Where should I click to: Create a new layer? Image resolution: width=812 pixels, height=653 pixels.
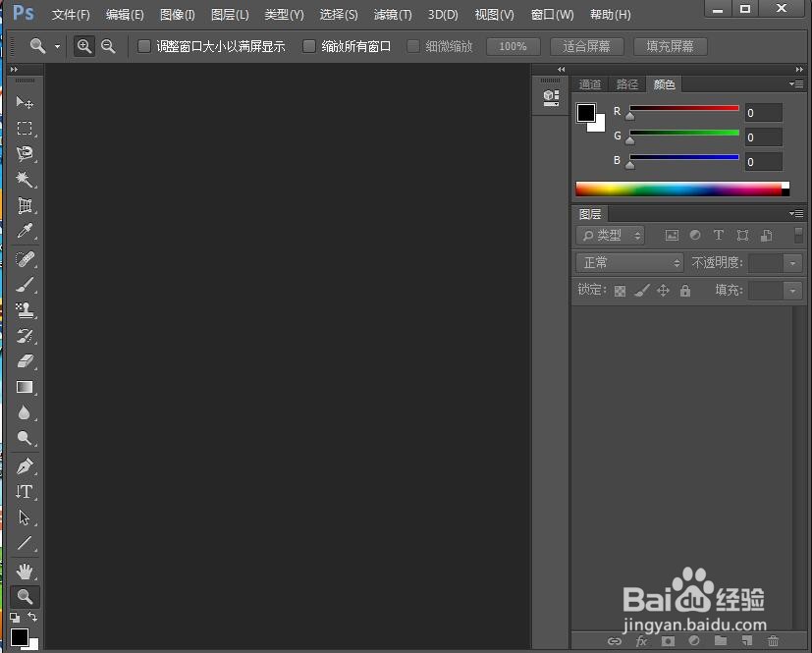click(746, 641)
